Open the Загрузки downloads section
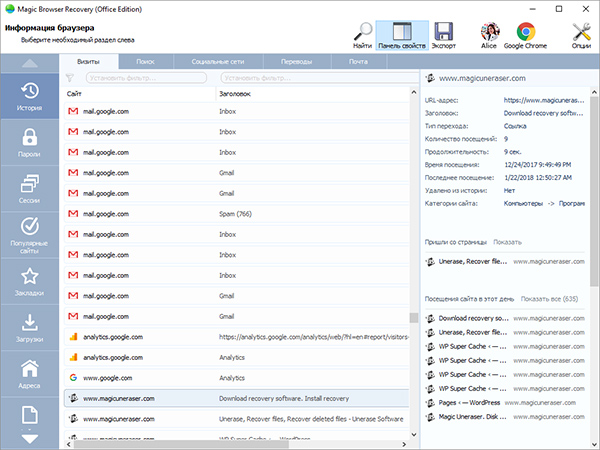600x450 pixels. (29, 328)
